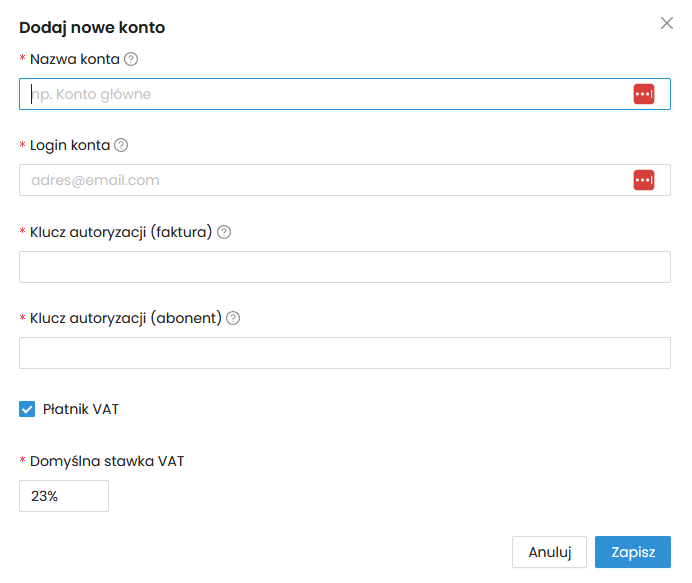Click the Nazwa konta label text

pos(74,59)
